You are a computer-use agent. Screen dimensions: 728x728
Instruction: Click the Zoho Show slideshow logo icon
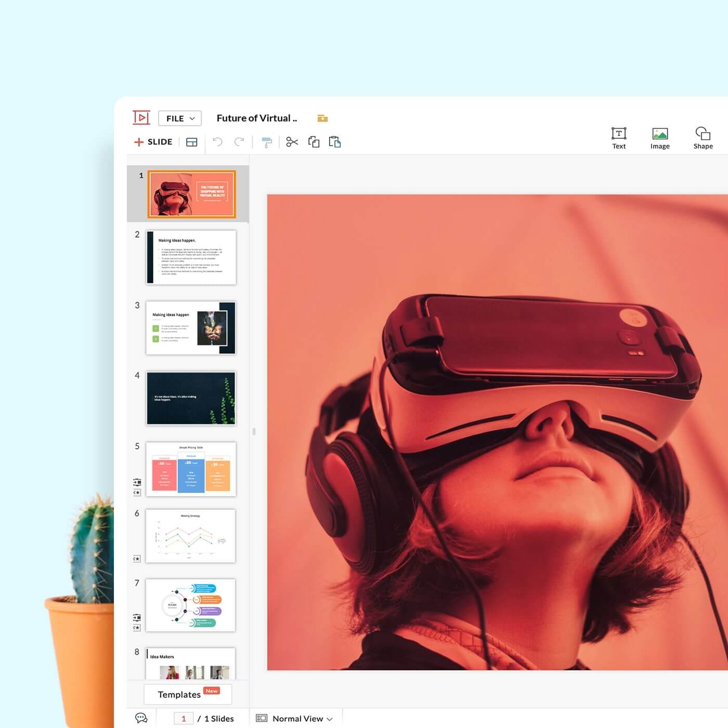pos(141,118)
